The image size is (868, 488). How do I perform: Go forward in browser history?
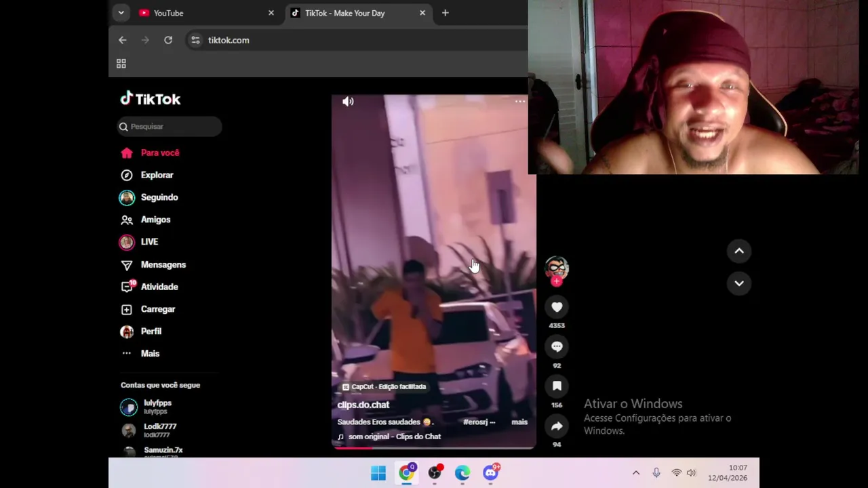coord(145,40)
